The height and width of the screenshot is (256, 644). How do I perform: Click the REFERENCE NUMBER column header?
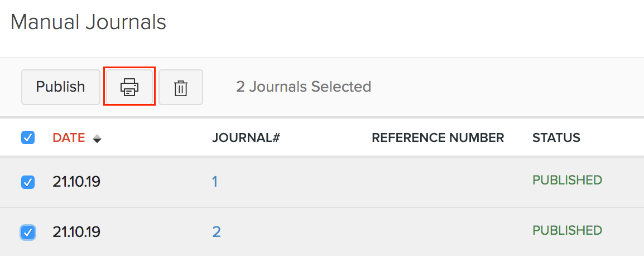pos(438,138)
